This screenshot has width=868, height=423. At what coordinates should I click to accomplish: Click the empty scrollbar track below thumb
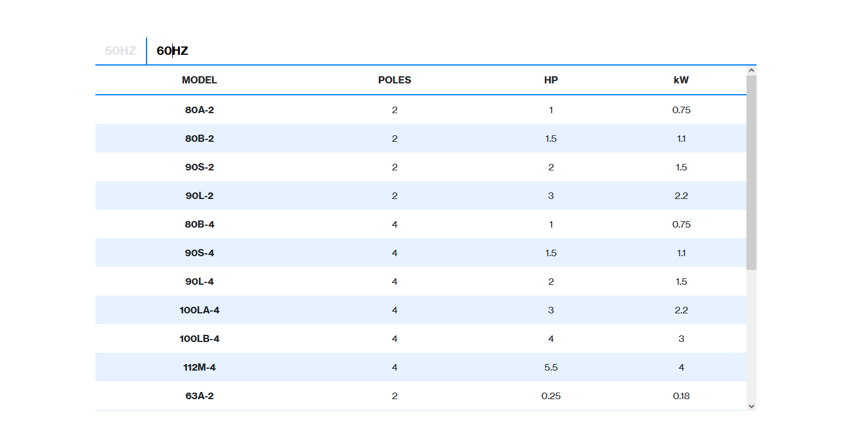751,335
